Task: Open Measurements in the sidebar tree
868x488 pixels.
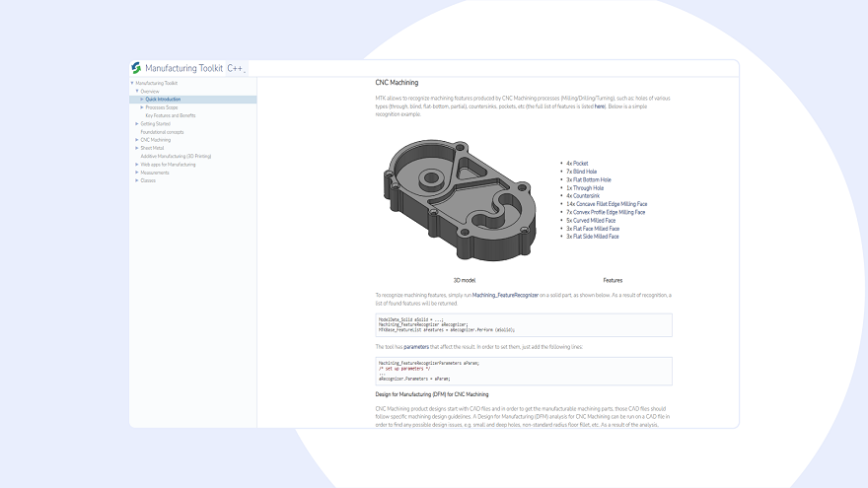Action: tap(155, 173)
